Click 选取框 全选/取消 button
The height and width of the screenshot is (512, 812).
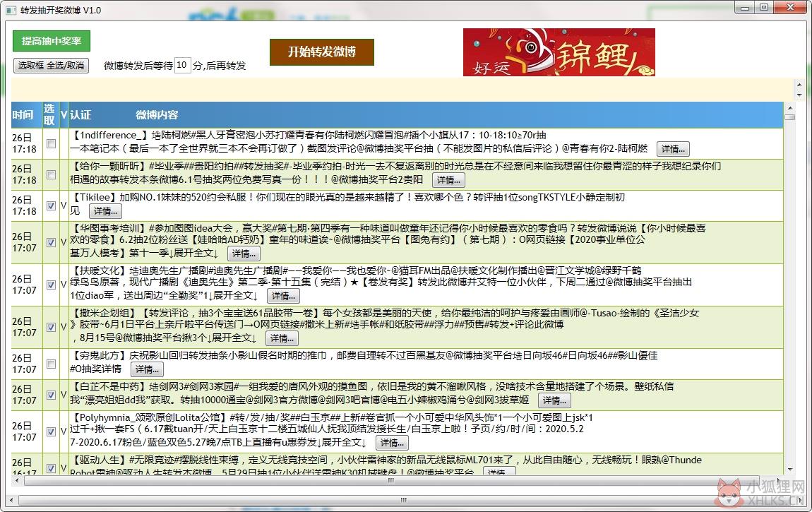click(x=51, y=66)
